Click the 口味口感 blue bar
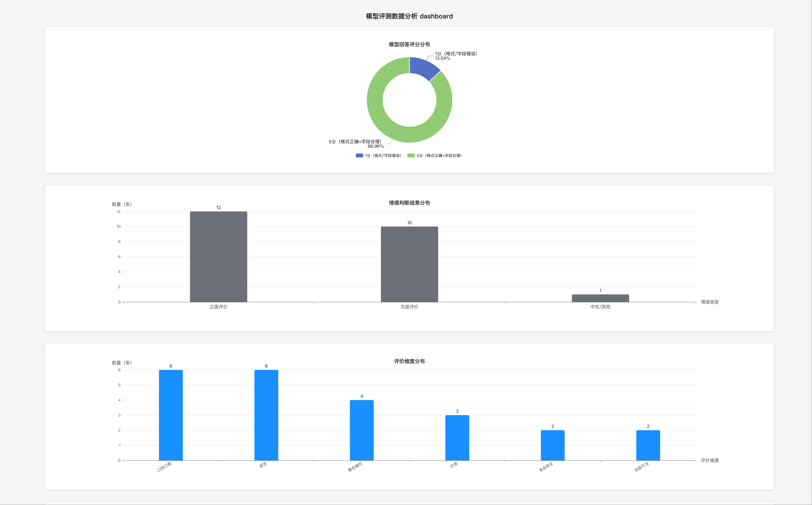Viewport: 812px width, 505px height. [171, 415]
